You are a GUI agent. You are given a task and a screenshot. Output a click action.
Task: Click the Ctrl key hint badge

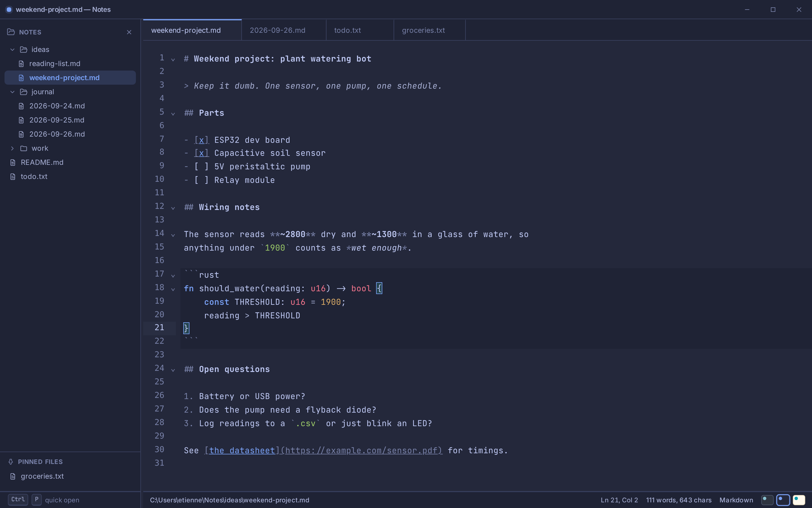[x=18, y=500]
